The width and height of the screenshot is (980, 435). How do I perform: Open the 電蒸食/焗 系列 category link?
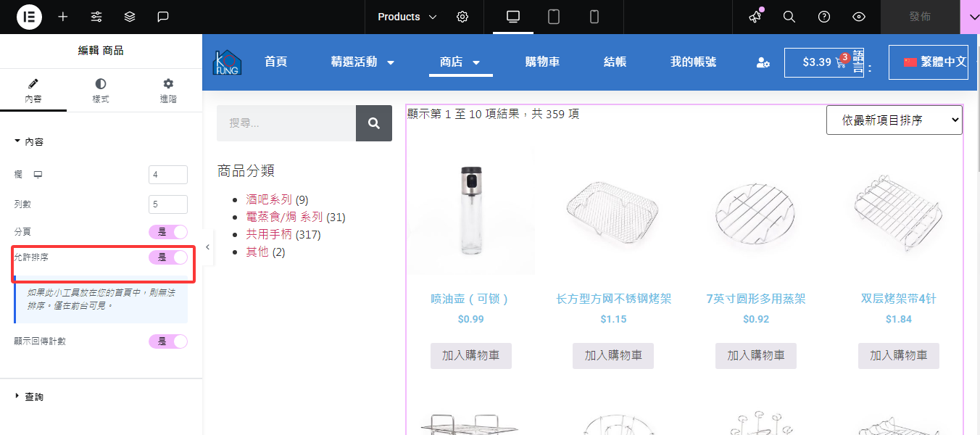tap(285, 217)
